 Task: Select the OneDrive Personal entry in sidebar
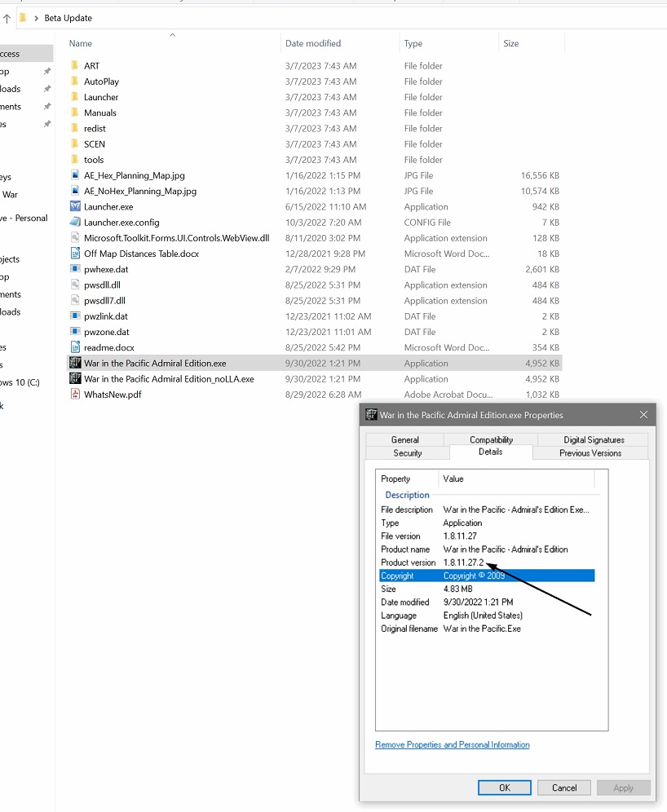pos(24,218)
